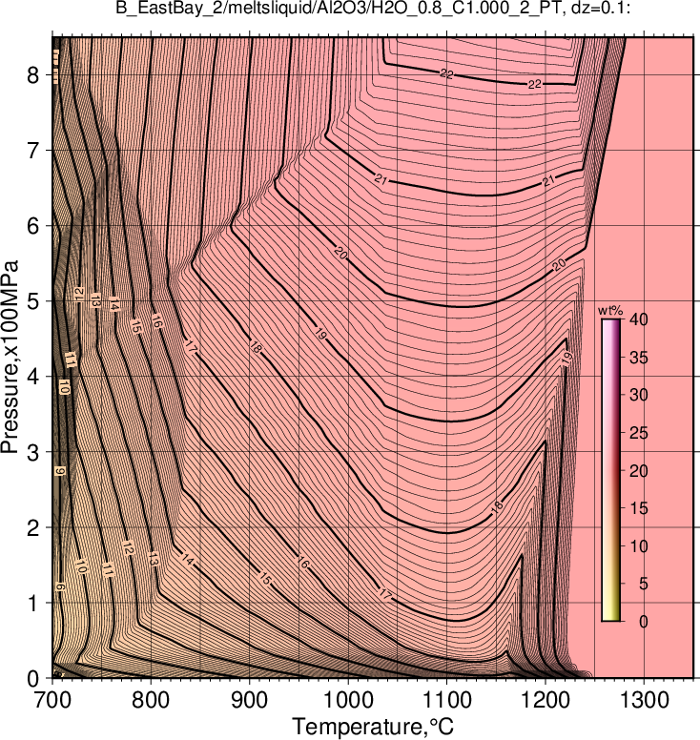Image resolution: width=700 pixels, height=740 pixels.
Task: Click the 'wt%' colorbar unit label
Action: 610,311
